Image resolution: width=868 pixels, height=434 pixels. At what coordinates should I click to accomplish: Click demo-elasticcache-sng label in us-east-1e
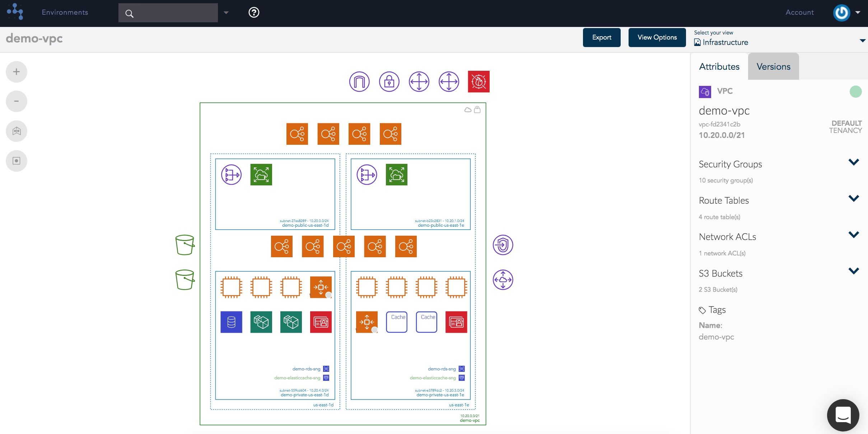point(433,378)
